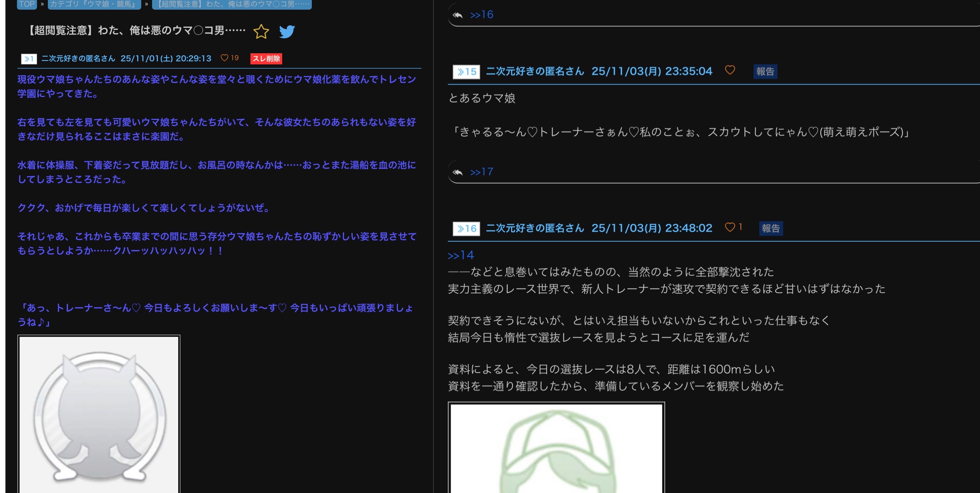
Task: Click the >>15 post number badge
Action: coord(466,72)
